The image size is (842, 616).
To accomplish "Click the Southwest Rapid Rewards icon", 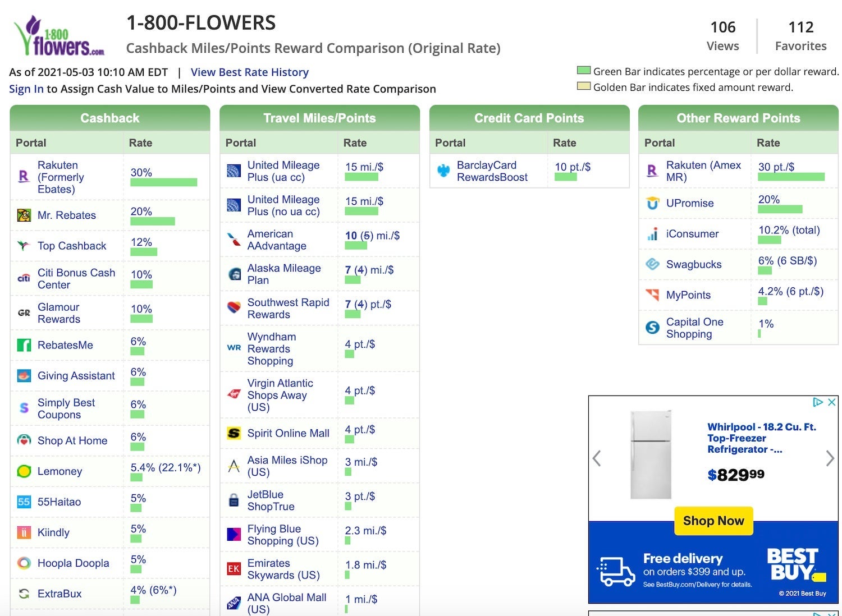I will point(233,308).
